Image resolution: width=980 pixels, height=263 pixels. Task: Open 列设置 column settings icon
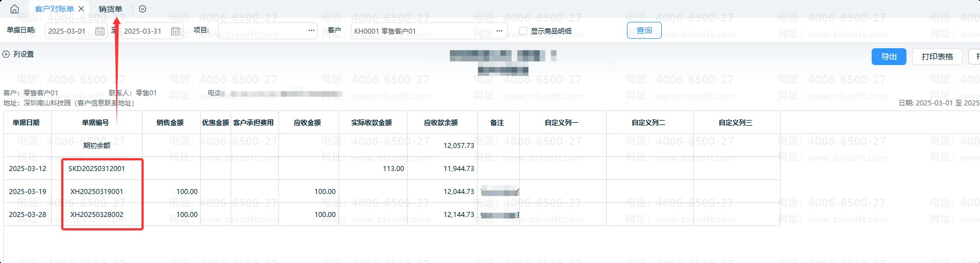[x=7, y=54]
